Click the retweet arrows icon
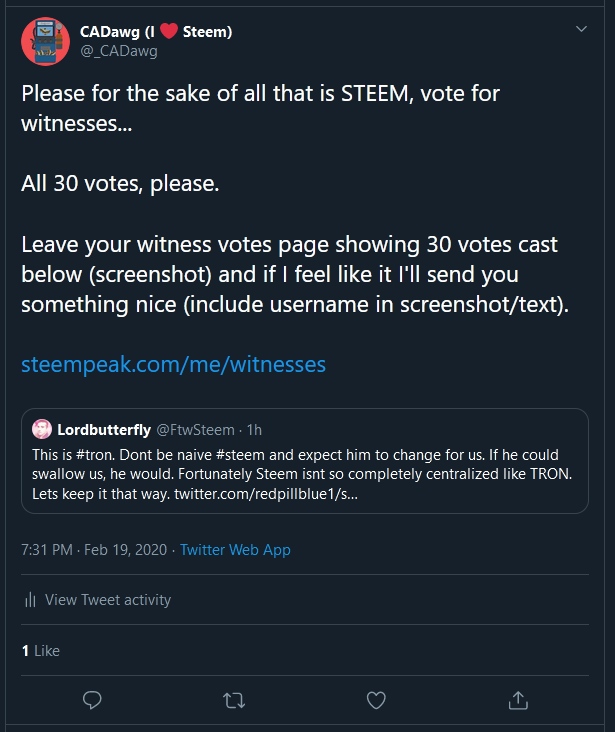The image size is (615, 732). tap(234, 699)
